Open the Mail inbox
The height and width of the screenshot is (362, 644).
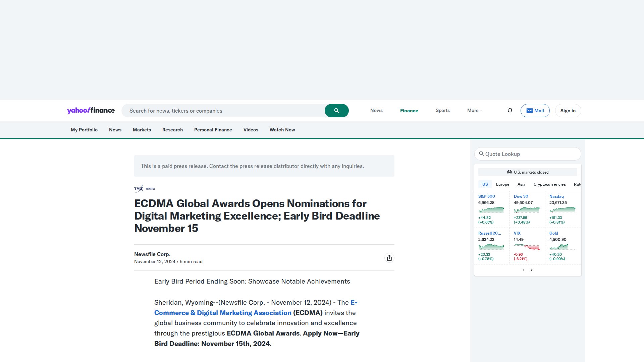tap(535, 110)
